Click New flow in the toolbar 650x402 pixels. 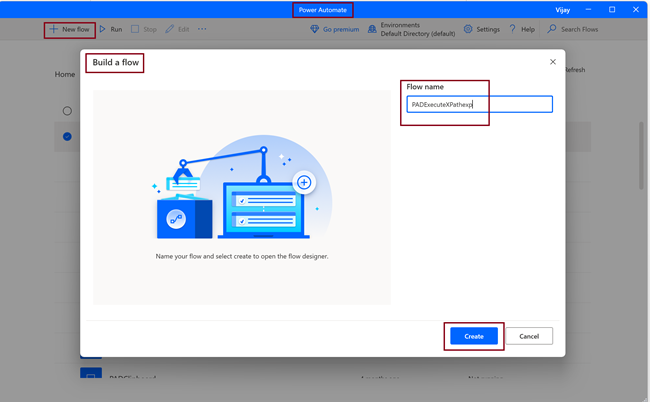[x=69, y=29]
